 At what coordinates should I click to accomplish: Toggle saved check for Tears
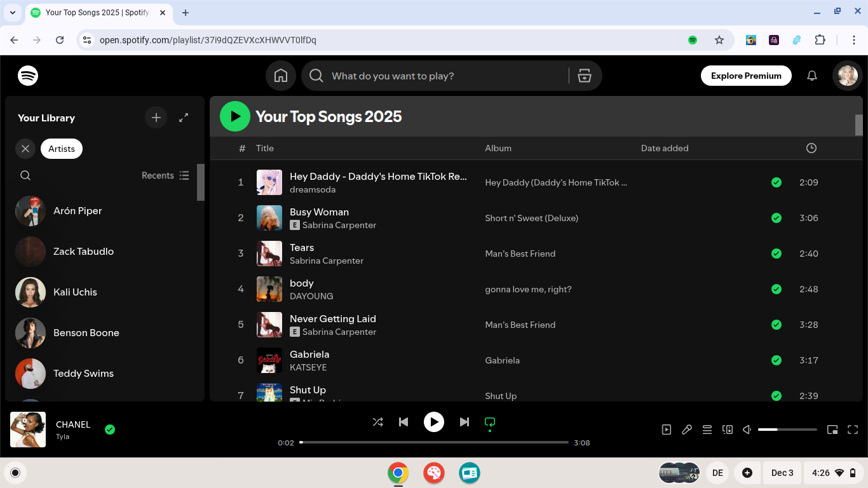point(776,254)
